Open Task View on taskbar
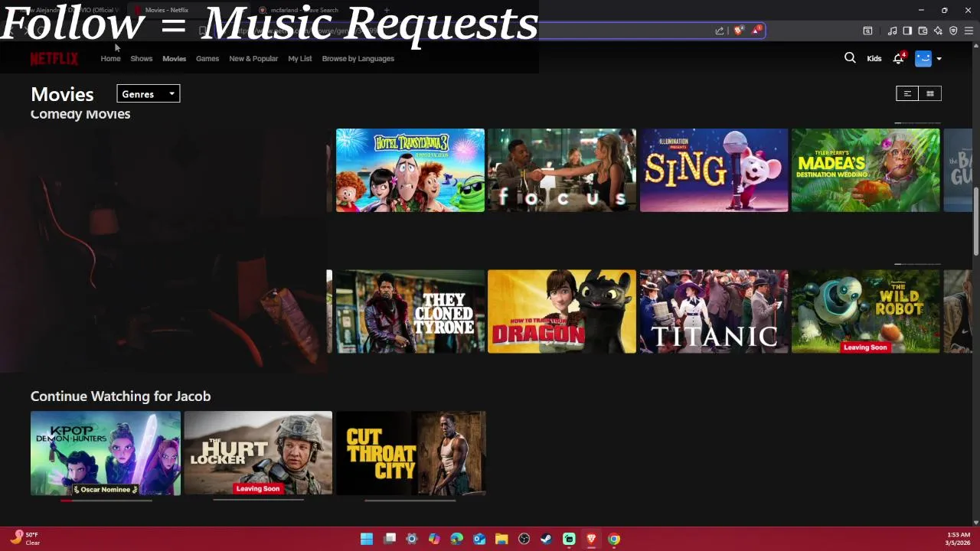The width and height of the screenshot is (980, 551). 390,539
